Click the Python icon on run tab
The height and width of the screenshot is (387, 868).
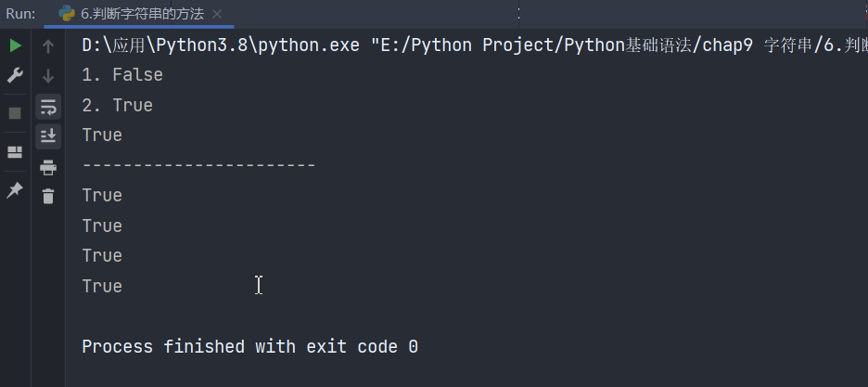67,13
